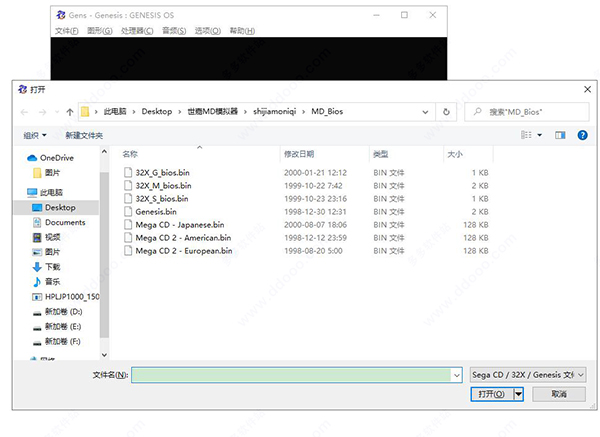This screenshot has width=600, height=437.
Task: Open the 处理器(C) menu in Gens window
Action: [x=137, y=31]
